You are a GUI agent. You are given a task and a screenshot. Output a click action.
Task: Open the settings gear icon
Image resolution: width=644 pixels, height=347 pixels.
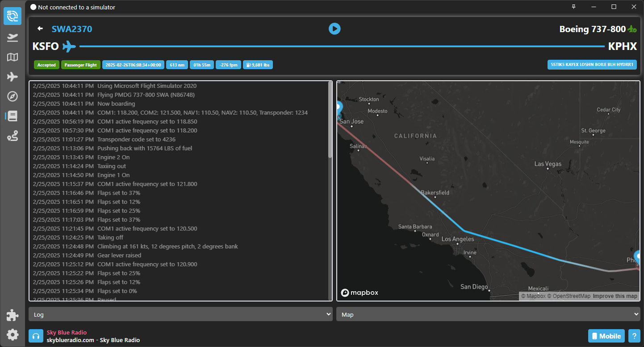click(x=13, y=335)
